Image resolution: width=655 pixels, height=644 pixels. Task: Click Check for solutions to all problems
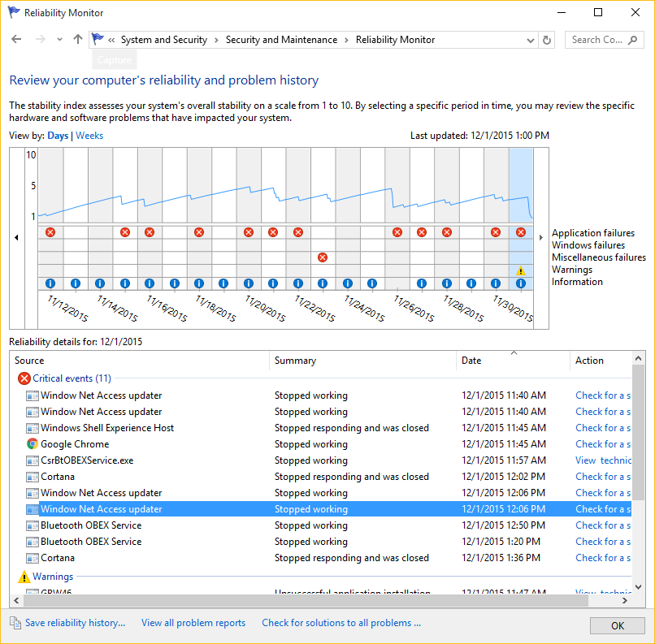(x=341, y=623)
